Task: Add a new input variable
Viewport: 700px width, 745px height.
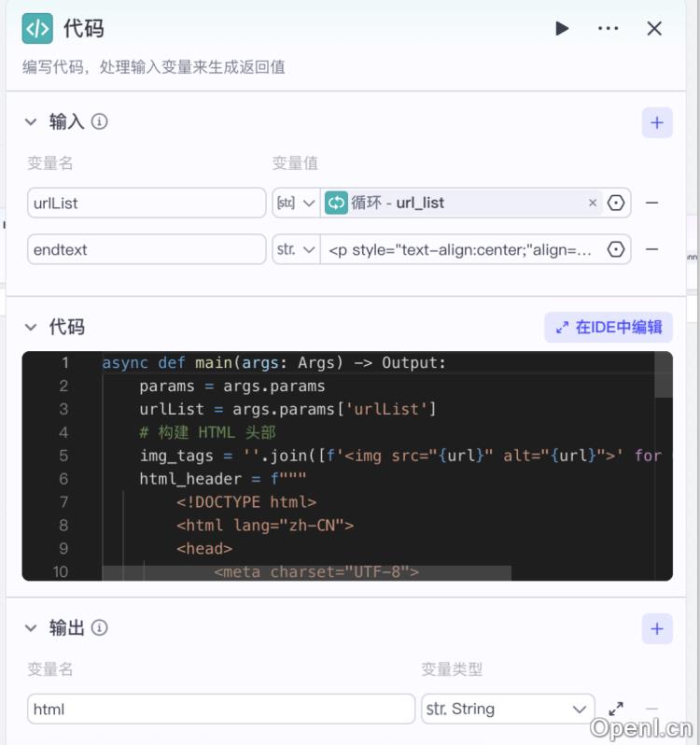Action: (657, 122)
